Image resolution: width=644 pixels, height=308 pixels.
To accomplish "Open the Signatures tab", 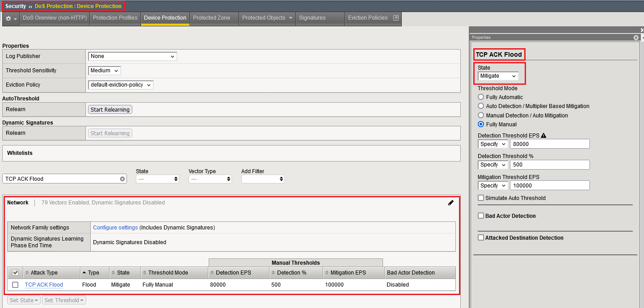I will (x=312, y=18).
